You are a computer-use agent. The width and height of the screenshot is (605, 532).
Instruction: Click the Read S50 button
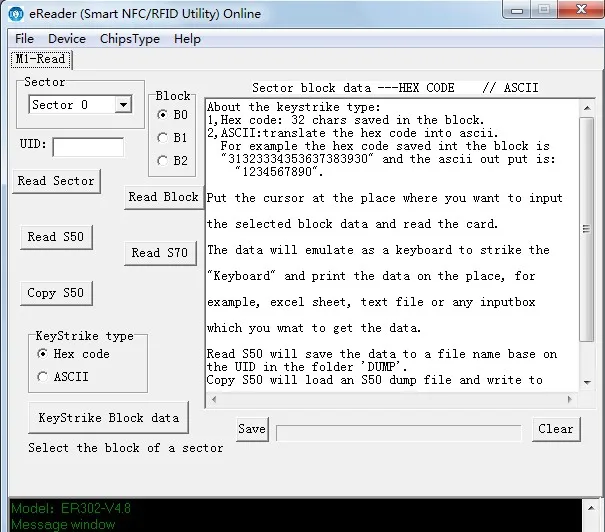tap(56, 237)
